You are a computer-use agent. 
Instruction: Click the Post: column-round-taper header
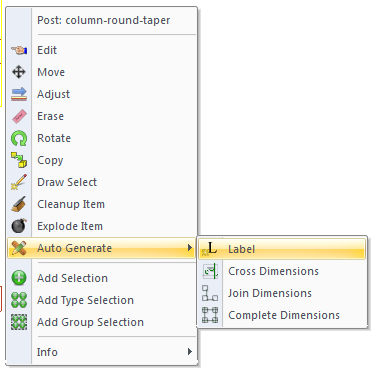104,20
